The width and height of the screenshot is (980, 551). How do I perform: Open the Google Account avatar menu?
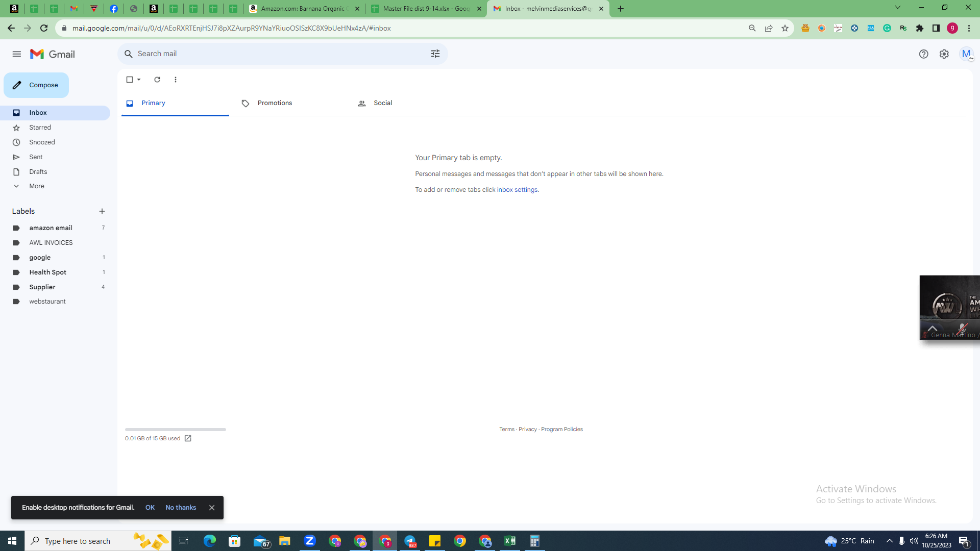tap(966, 54)
